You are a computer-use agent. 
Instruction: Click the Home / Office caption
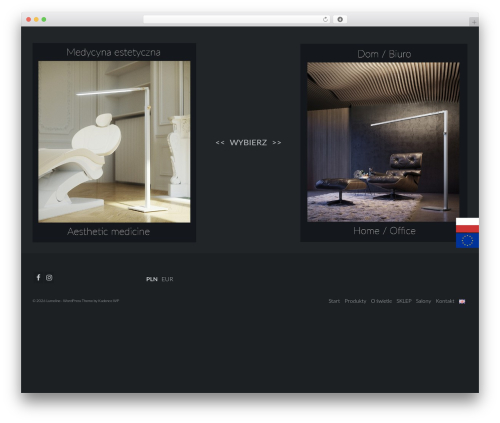pos(384,231)
